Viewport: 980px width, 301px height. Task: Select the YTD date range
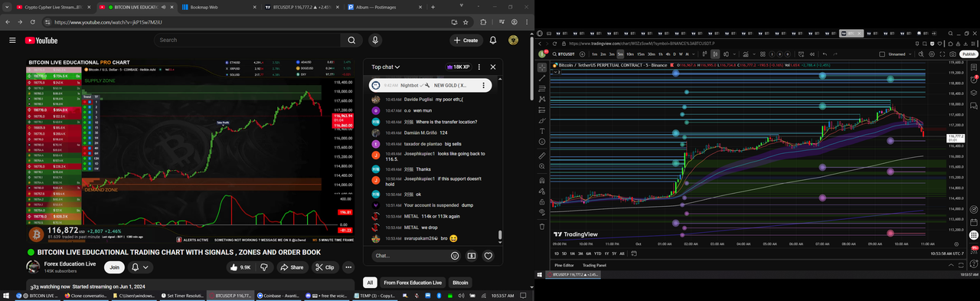pos(597,254)
